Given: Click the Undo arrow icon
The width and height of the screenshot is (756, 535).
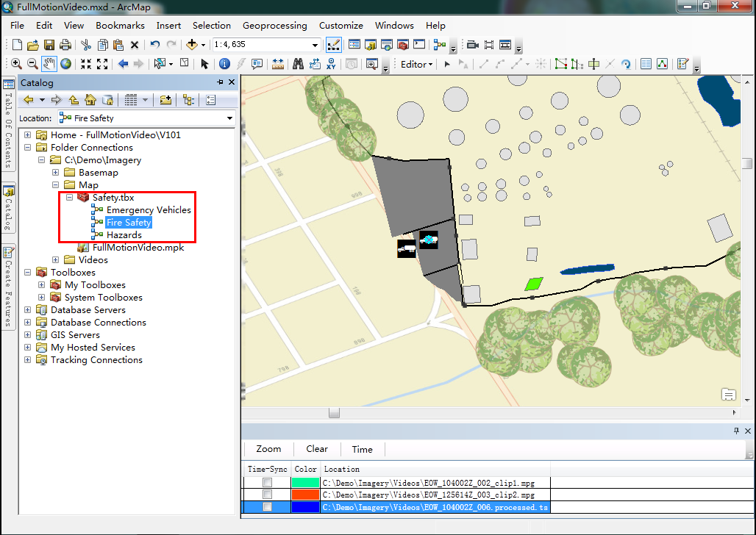Looking at the screenshot, I should pyautogui.click(x=154, y=45).
